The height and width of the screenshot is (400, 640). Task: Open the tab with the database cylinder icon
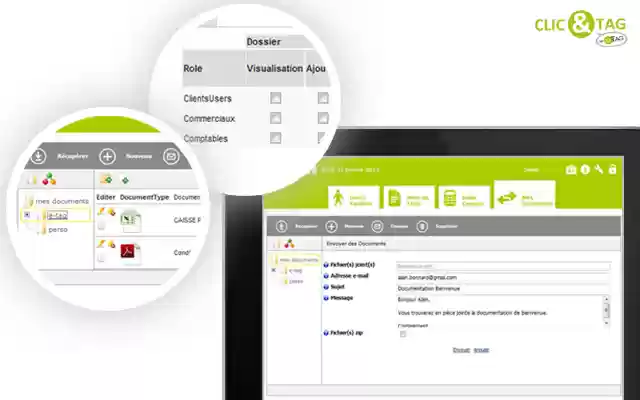pyautogui.click(x=464, y=198)
